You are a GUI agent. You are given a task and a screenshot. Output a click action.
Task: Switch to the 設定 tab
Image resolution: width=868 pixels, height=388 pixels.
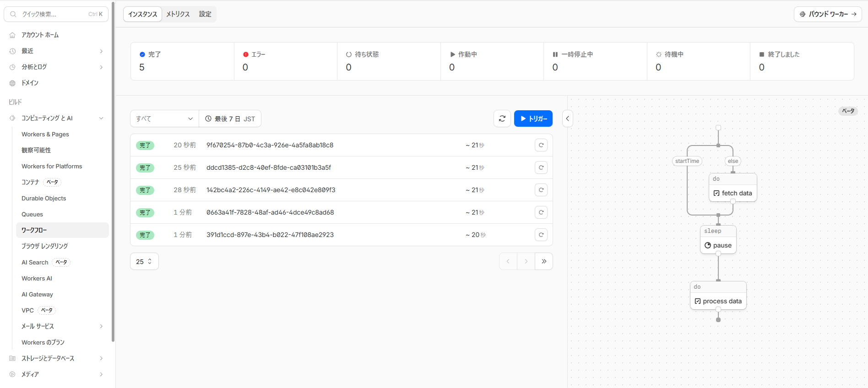tap(205, 14)
